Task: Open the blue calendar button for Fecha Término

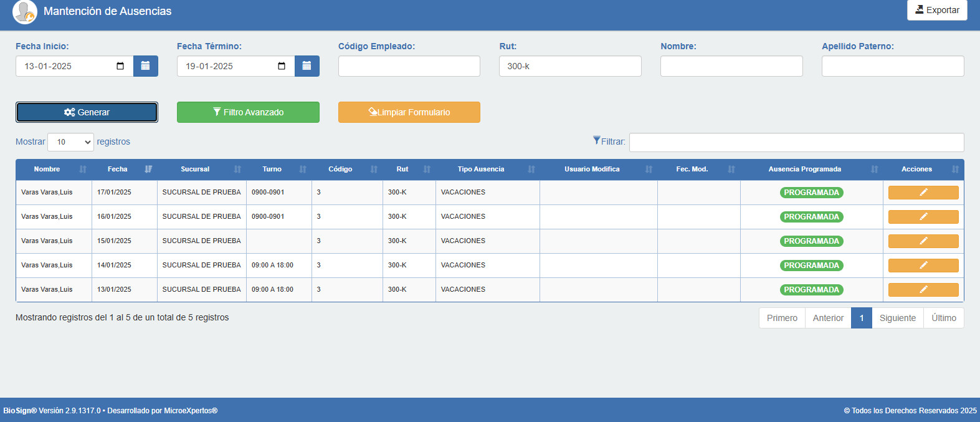Action: 307,66
